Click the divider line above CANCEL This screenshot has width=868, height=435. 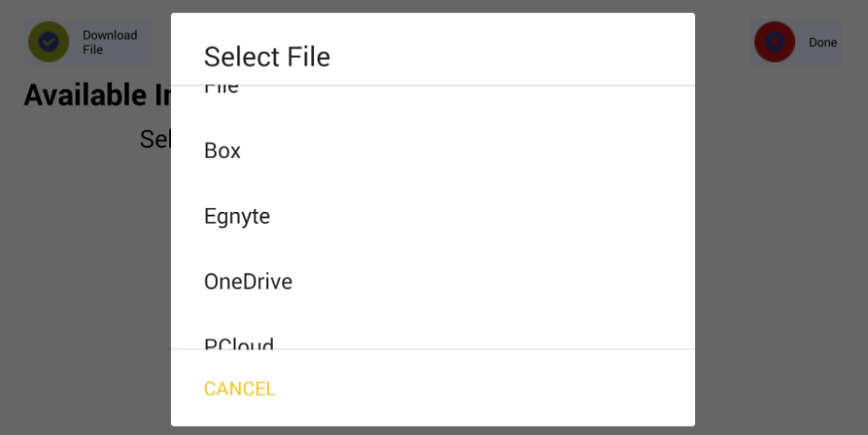pos(433,349)
